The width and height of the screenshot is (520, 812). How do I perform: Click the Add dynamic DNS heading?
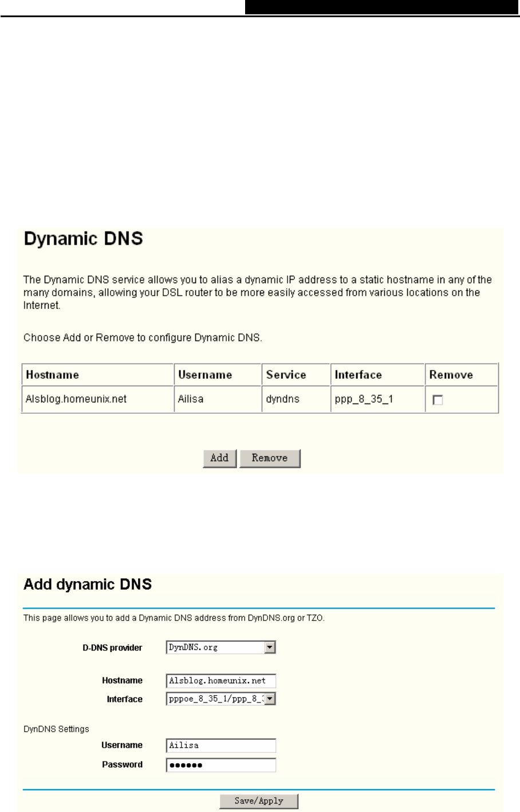(88, 585)
